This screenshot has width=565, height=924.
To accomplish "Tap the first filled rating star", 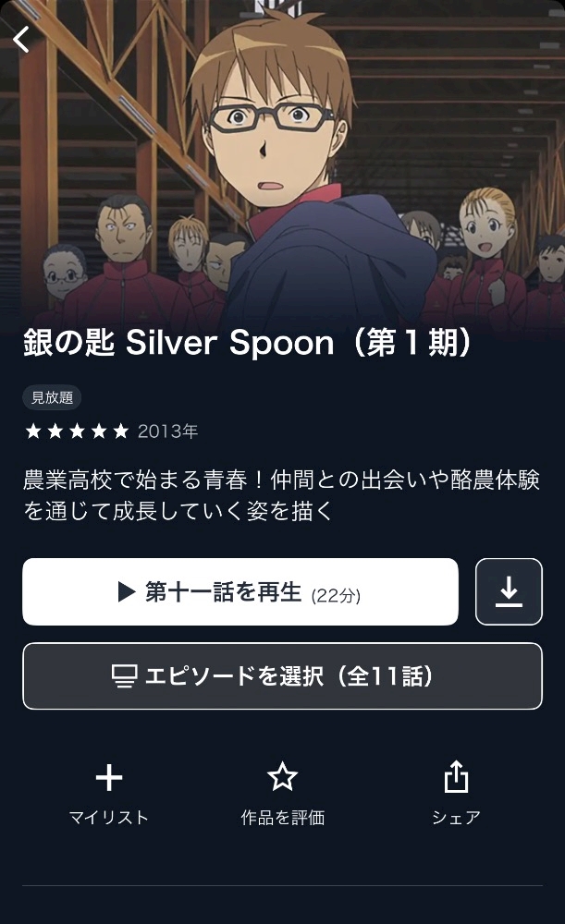I will pyautogui.click(x=33, y=432).
